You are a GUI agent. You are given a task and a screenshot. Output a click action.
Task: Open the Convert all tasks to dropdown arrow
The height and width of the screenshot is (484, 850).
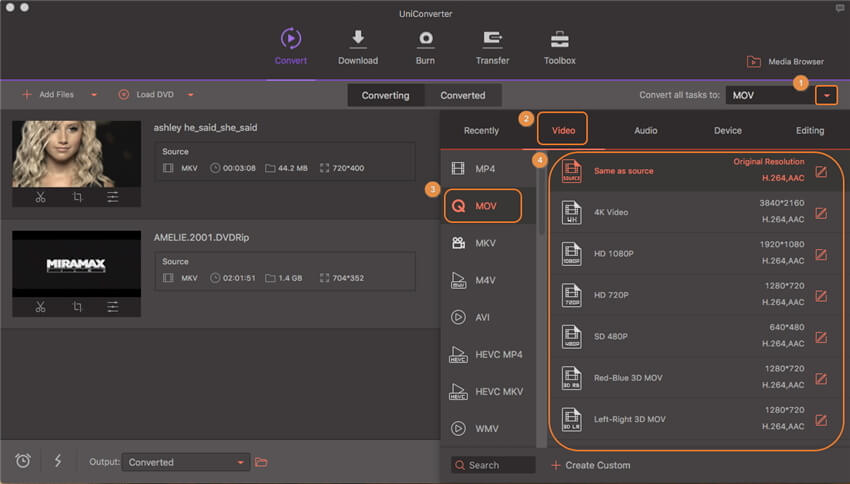coord(826,95)
